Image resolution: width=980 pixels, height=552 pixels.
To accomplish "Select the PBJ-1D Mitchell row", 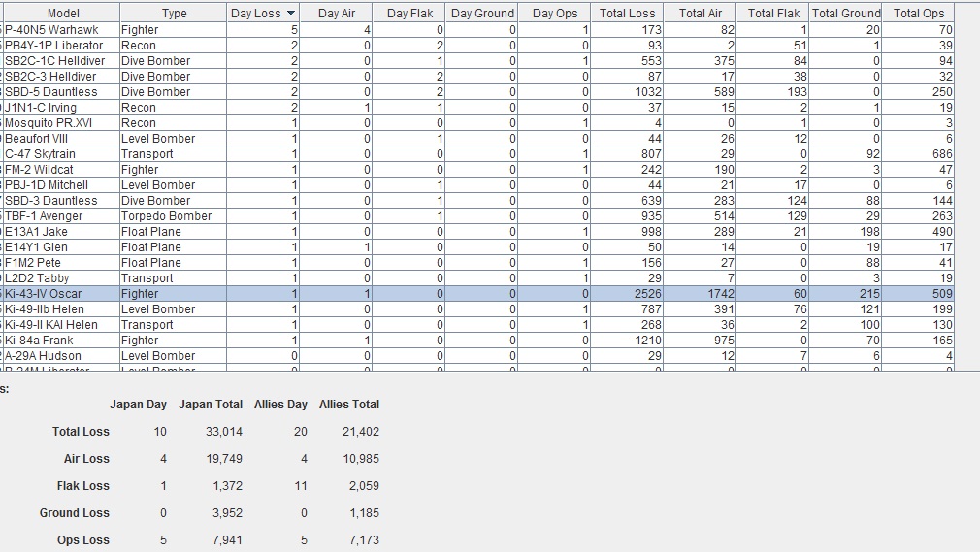I will coord(478,185).
